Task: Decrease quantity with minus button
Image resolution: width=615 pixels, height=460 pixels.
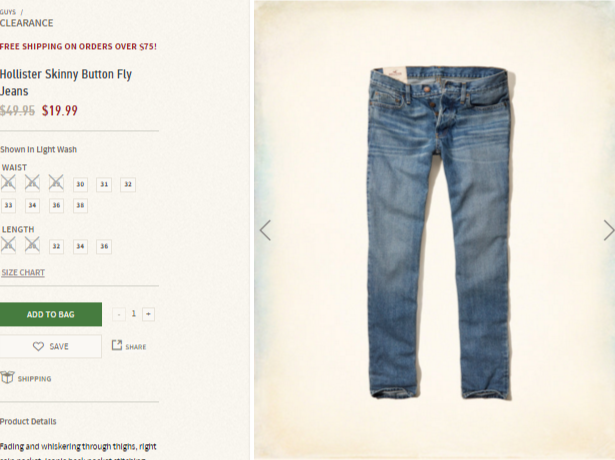Action: [119, 314]
